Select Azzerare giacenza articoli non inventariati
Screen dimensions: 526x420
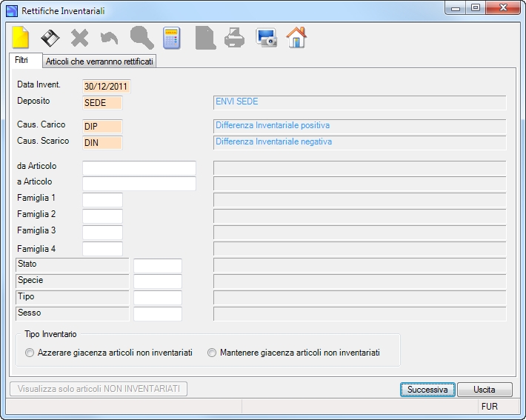tap(109, 353)
